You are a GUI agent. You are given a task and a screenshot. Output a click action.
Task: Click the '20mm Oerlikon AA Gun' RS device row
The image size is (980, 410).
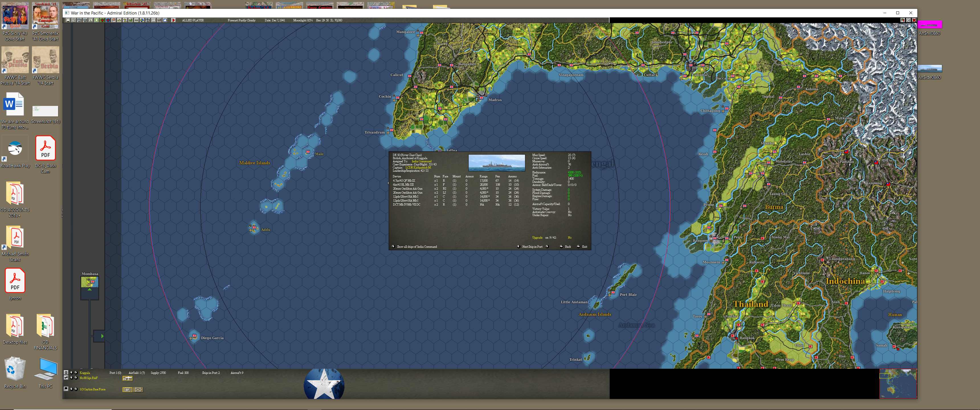[x=456, y=189]
